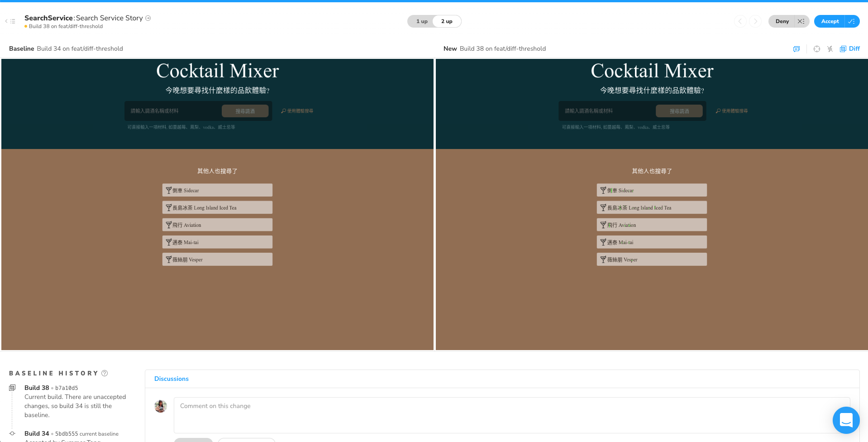Screen dimensions: 868x442
Task: Deny the snapshot change
Action: coord(782,21)
